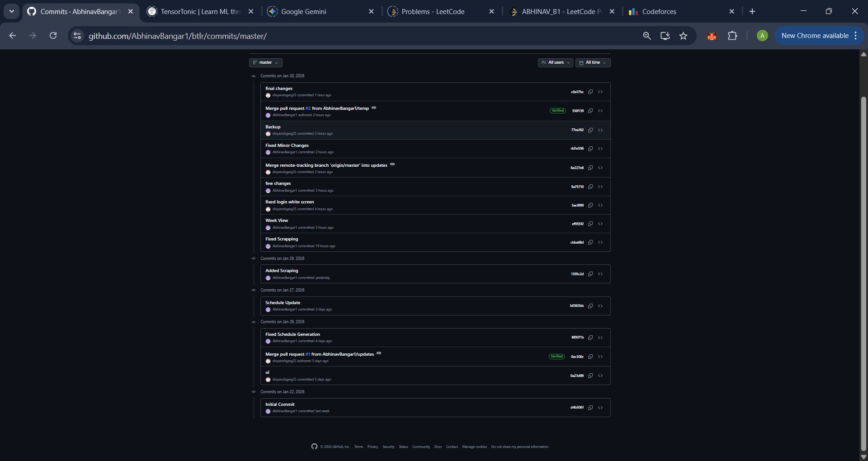Image resolution: width=868 pixels, height=461 pixels.
Task: Open a new browser tab
Action: [752, 11]
